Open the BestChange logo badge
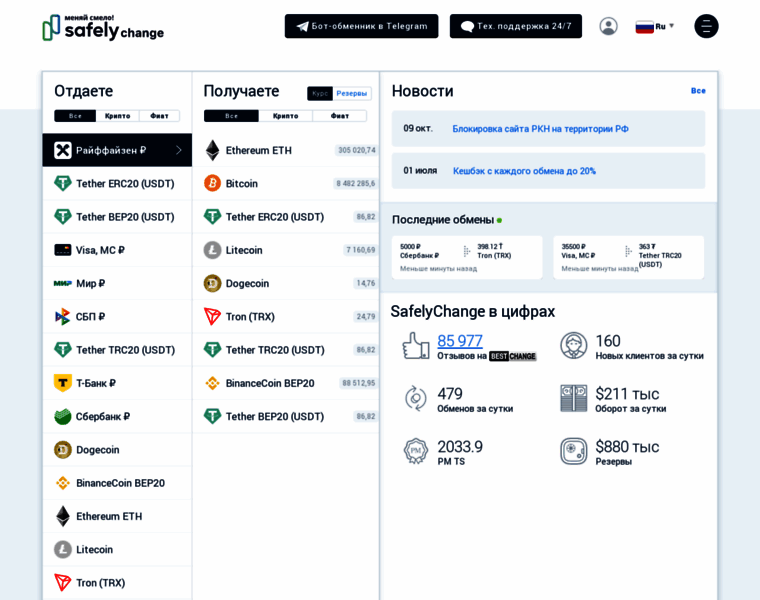This screenshot has width=760, height=600. point(513,356)
